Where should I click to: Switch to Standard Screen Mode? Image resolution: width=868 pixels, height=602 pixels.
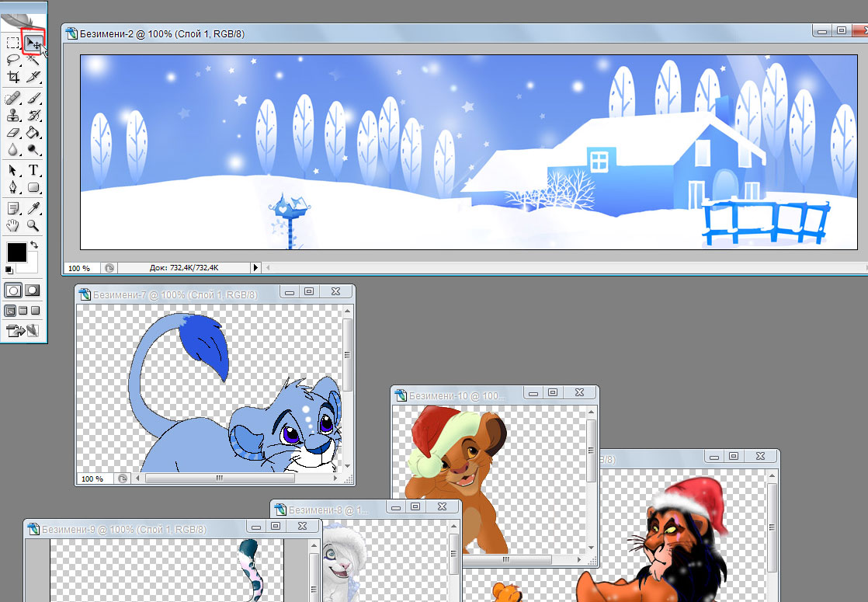11,311
